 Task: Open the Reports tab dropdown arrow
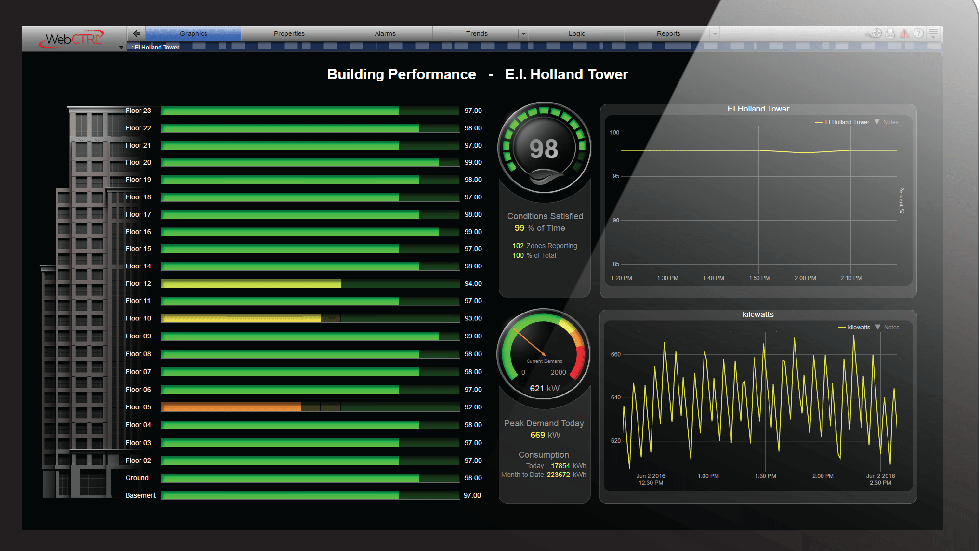(715, 34)
